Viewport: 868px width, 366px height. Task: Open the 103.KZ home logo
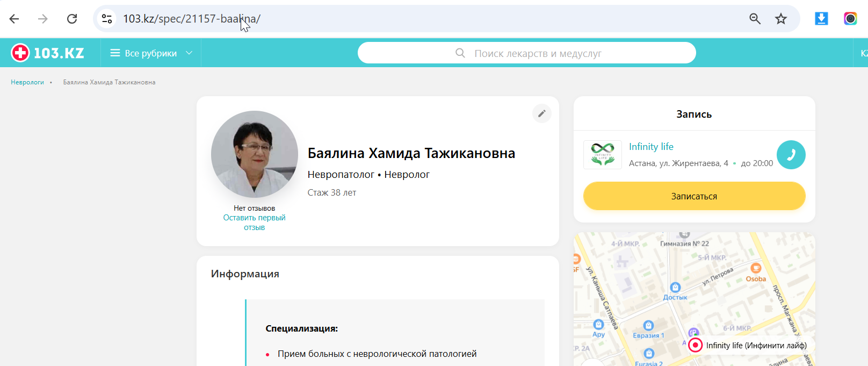pyautogui.click(x=48, y=53)
